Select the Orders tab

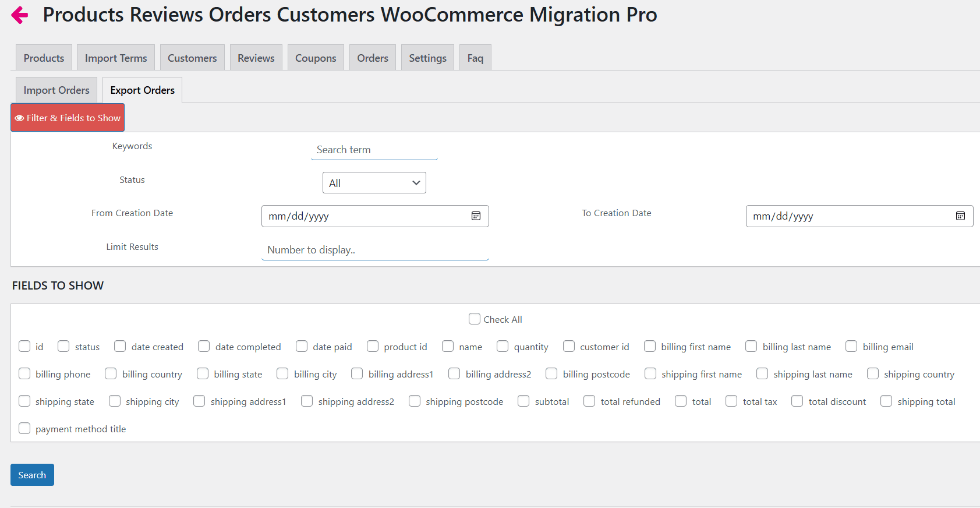tap(373, 58)
